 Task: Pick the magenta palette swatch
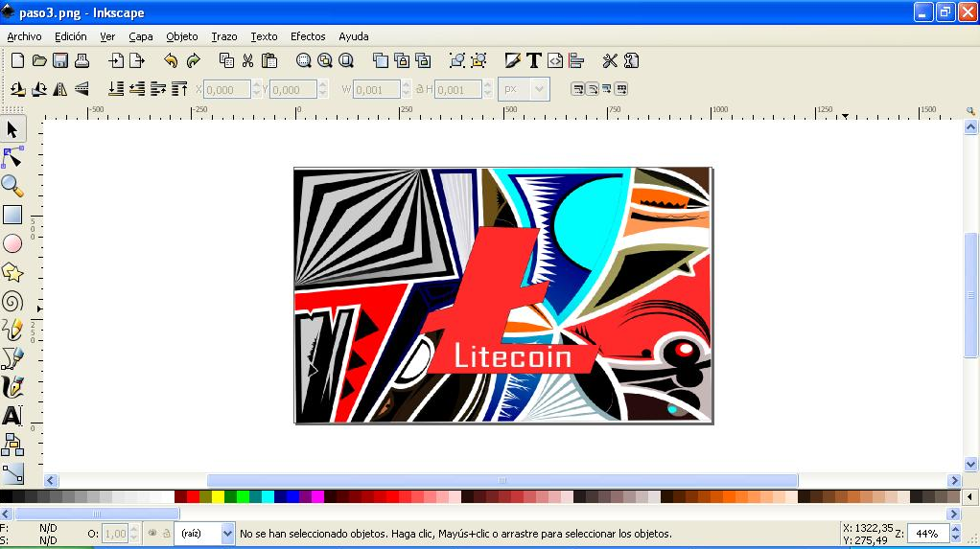(x=317, y=497)
